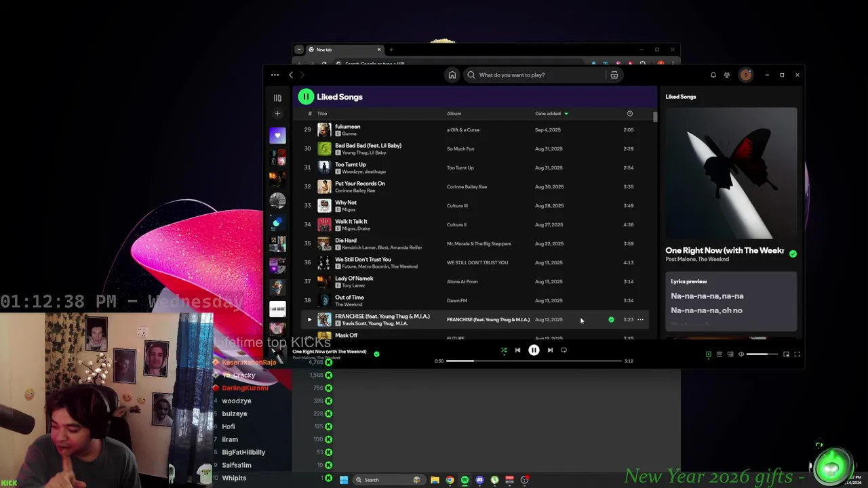Open more options for the FRANCHISE row
Image resolution: width=868 pixels, height=488 pixels.
(x=640, y=319)
